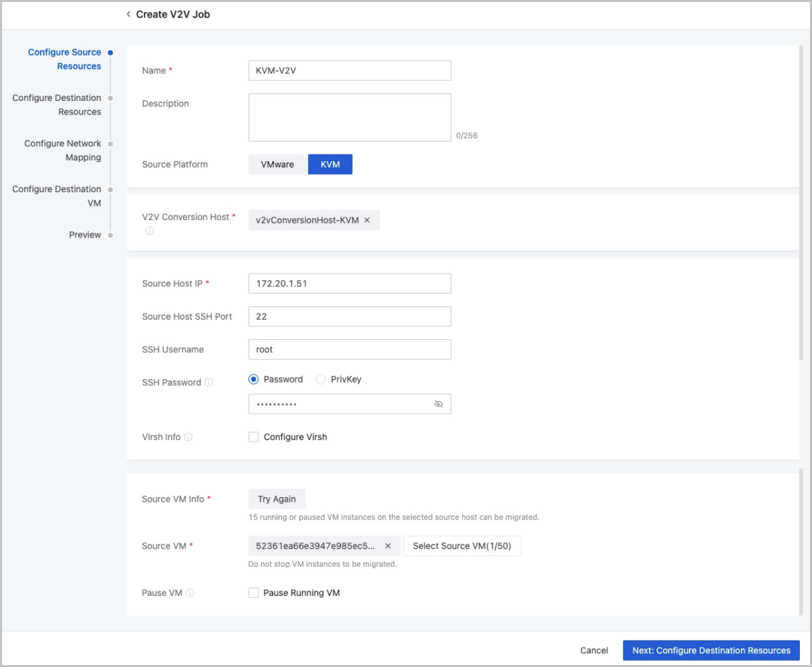This screenshot has width=812, height=667.
Task: Choose VMware as source platform
Action: (277, 165)
